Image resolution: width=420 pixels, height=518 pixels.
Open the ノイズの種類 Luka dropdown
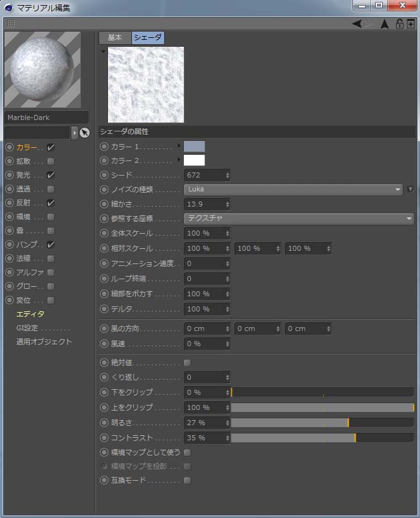[x=293, y=189]
